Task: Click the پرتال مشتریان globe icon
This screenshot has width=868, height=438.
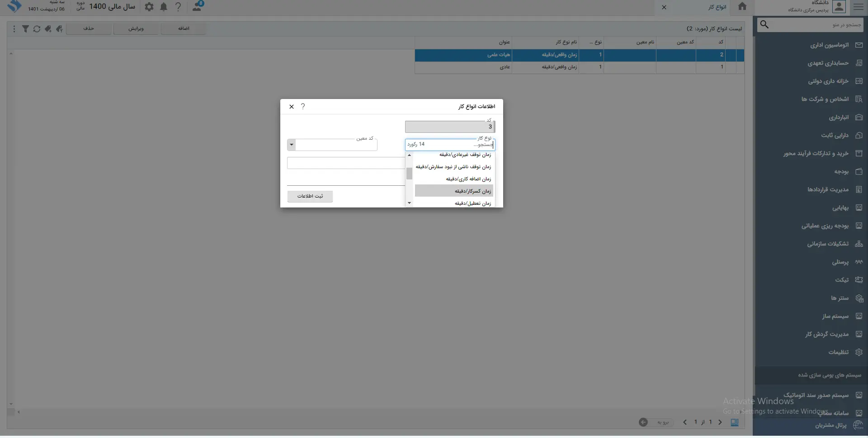Action: coord(858,425)
